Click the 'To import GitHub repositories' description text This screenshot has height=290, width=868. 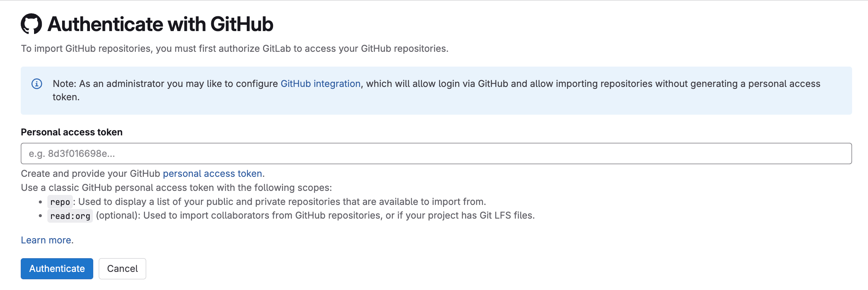pos(235,49)
